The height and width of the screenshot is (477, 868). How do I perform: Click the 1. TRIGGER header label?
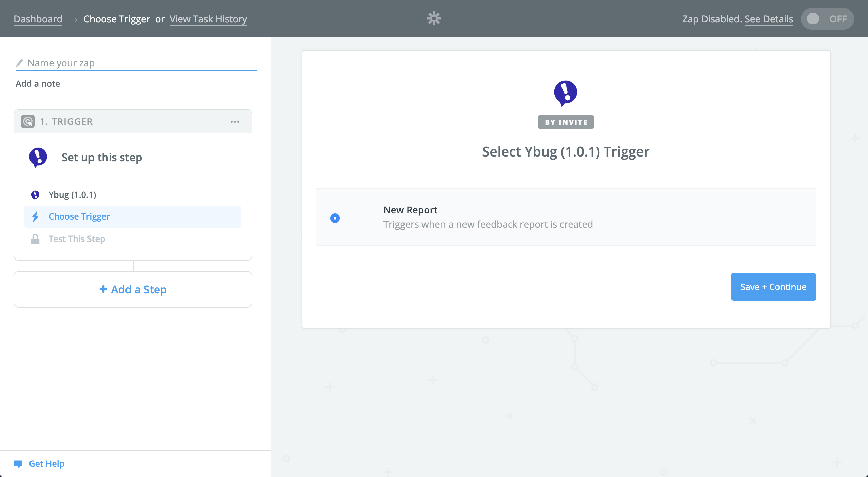(66, 121)
